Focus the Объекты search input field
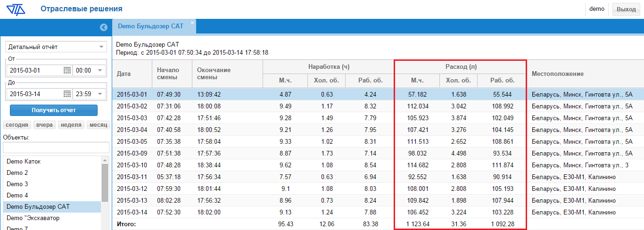 pyautogui.click(x=56, y=148)
